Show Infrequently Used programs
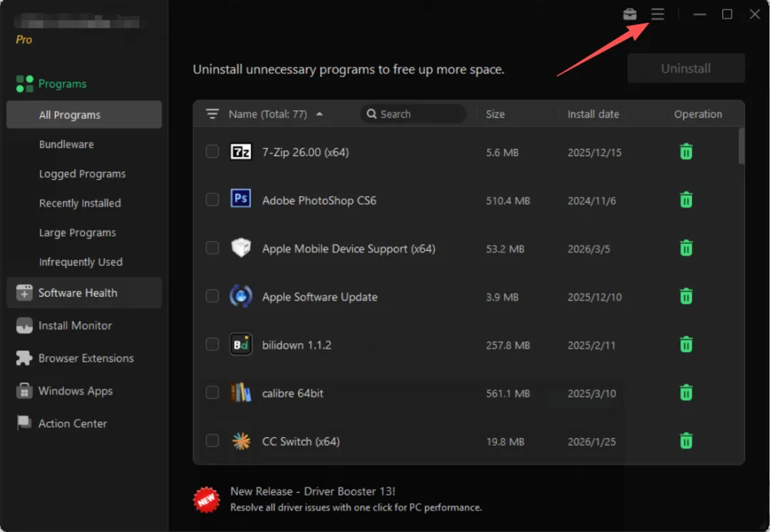Image resolution: width=770 pixels, height=532 pixels. click(81, 262)
